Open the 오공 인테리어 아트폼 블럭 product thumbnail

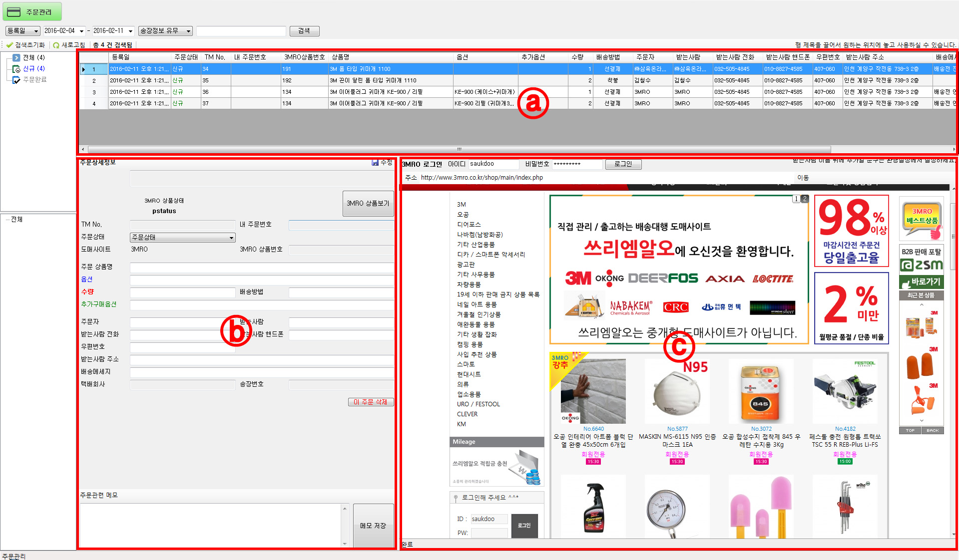593,391
